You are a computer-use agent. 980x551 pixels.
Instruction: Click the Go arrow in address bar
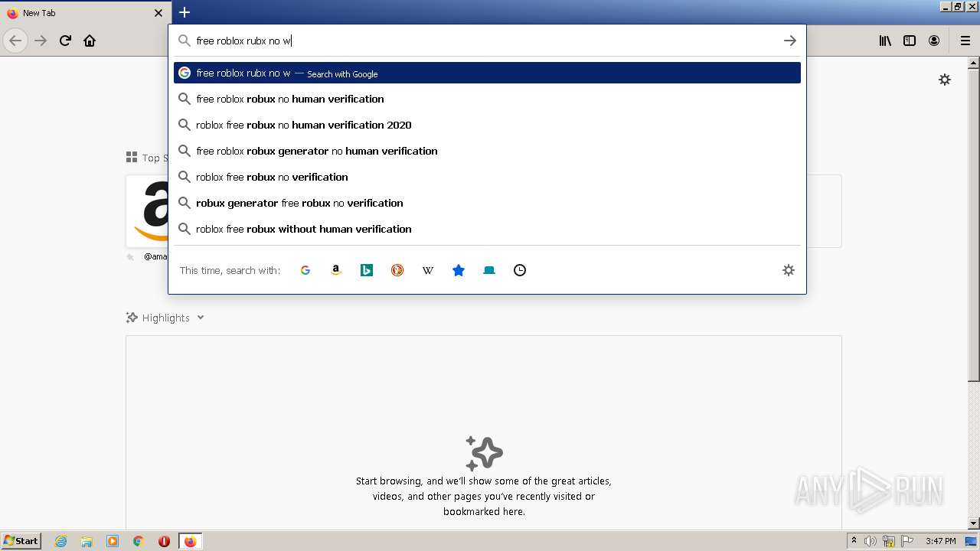point(789,41)
